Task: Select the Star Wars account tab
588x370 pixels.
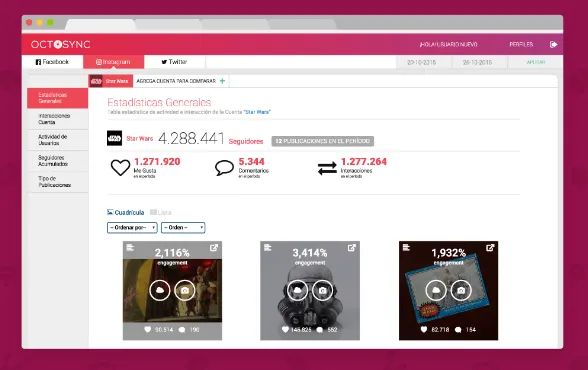Action: click(x=111, y=81)
